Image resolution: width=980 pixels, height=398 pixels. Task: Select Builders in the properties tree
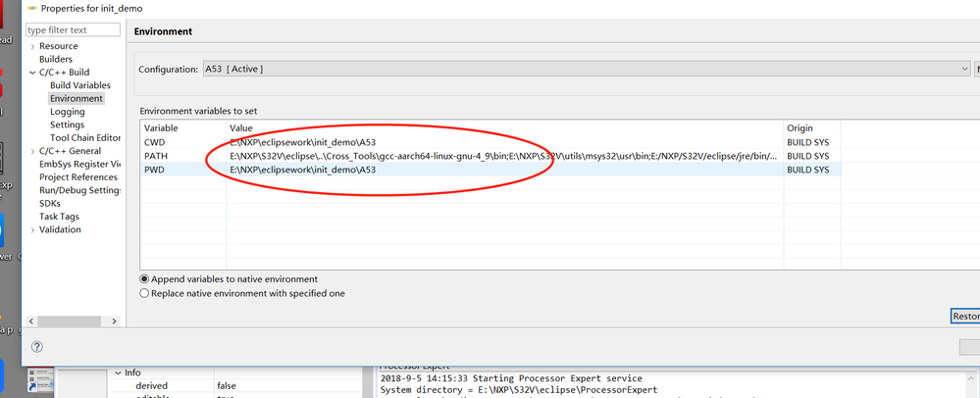pos(56,60)
